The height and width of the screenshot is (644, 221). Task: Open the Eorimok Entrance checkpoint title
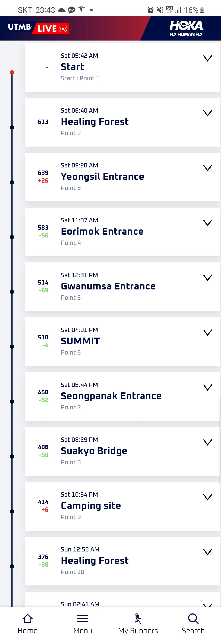point(102,232)
